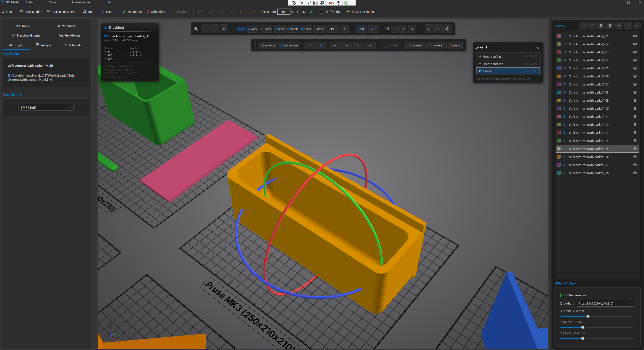Collapse Koerper panel with the arrow button
644x350 pixels.
(637, 25)
